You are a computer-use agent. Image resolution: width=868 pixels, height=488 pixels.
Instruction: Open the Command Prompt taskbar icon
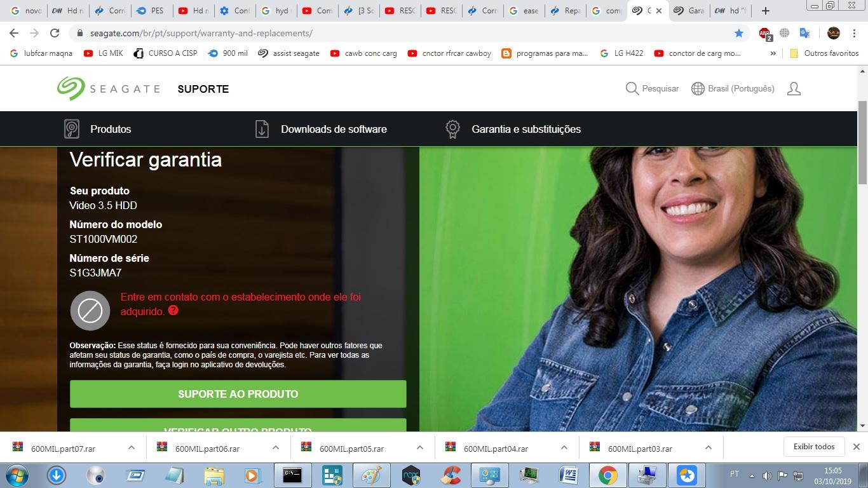(292, 475)
